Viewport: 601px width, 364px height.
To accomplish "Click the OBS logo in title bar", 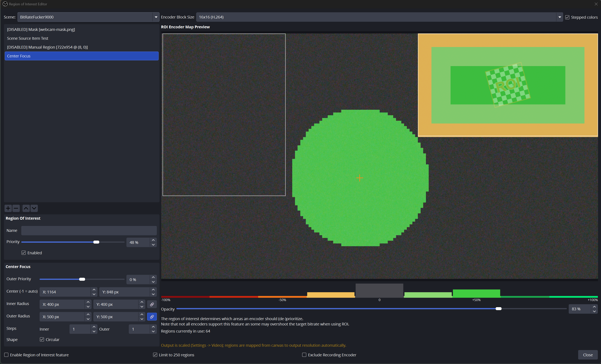I will coord(5,4).
